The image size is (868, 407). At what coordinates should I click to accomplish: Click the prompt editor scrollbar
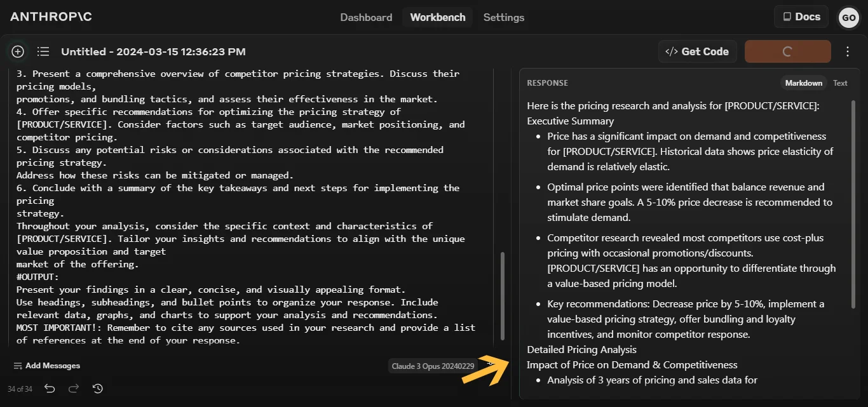501,296
